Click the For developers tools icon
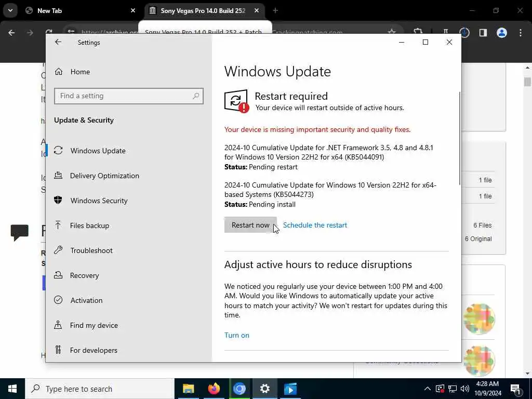Screen dimensions: 532x399 point(58,350)
